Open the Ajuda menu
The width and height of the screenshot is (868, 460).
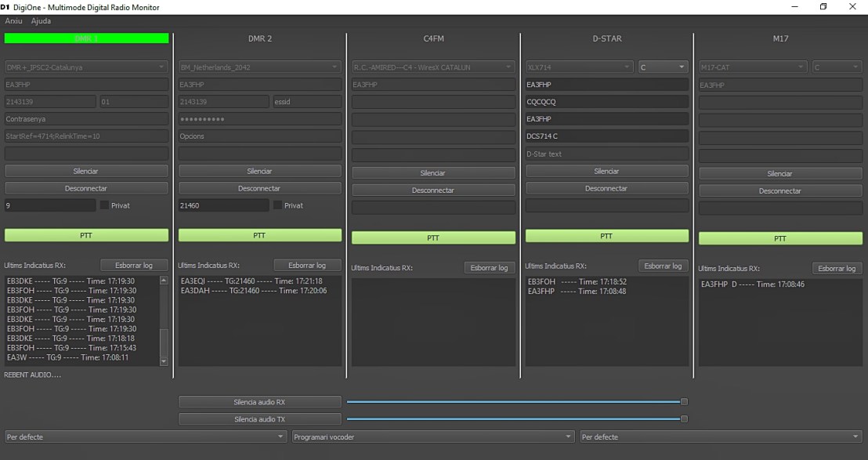(41, 21)
